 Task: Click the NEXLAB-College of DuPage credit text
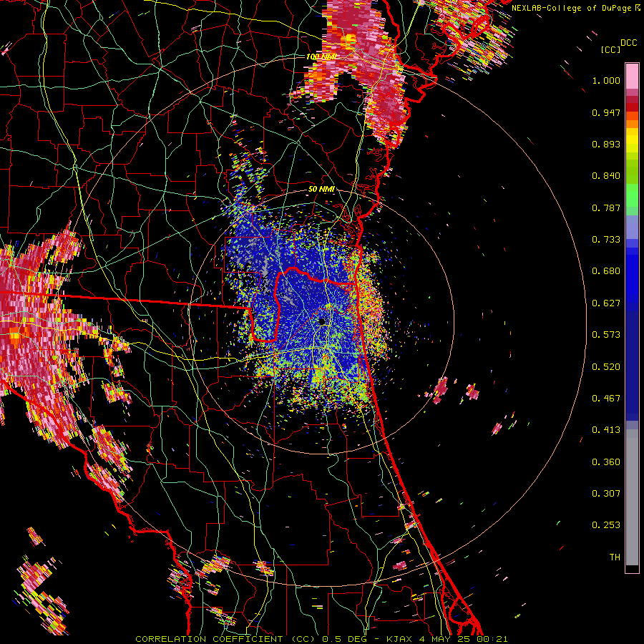(571, 8)
